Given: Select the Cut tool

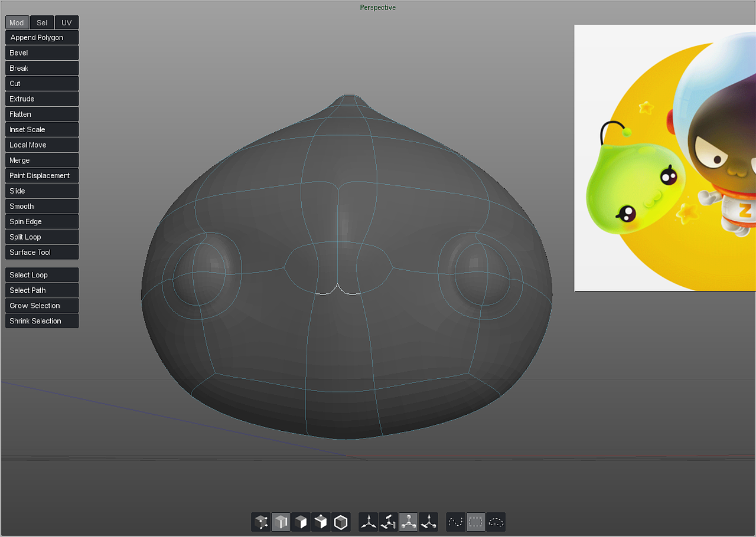Looking at the screenshot, I should pos(42,84).
